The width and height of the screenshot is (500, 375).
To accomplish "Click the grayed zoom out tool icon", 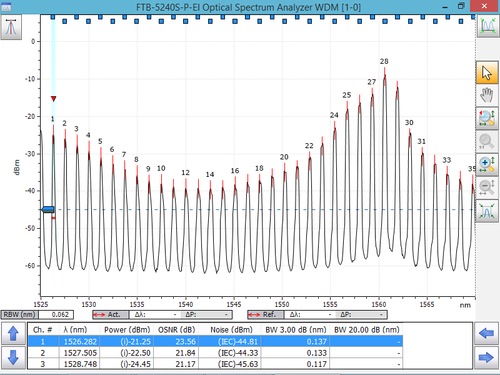I will 487,187.
